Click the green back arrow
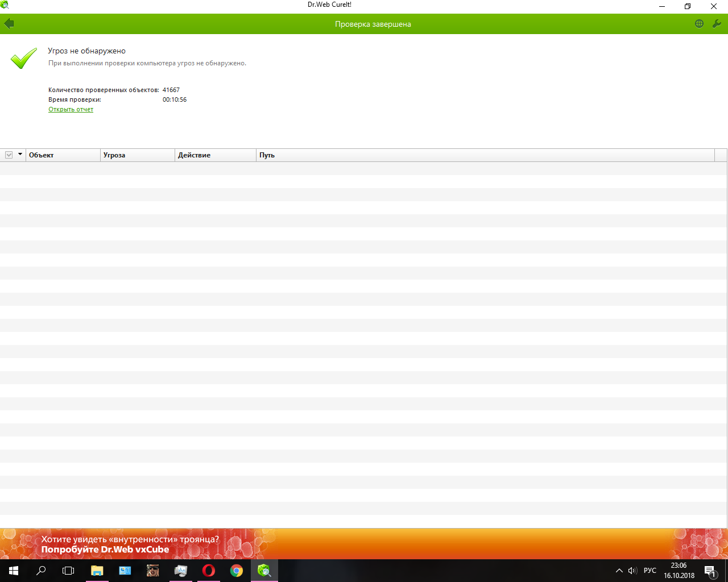Image resolution: width=728 pixels, height=582 pixels. point(9,24)
